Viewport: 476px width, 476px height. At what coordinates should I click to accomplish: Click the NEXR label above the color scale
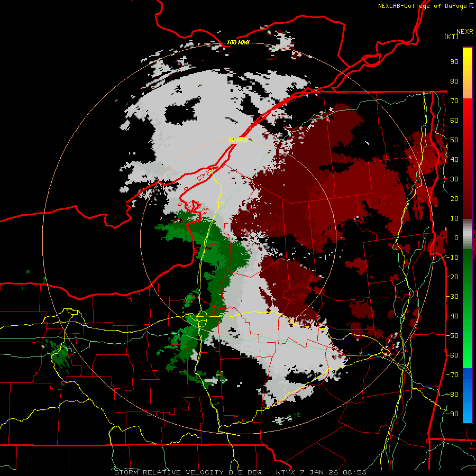tap(464, 32)
